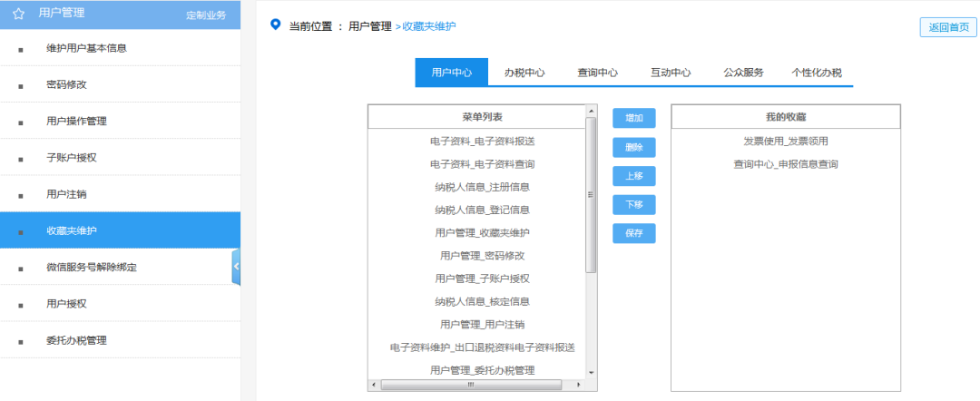Click the 我的收藏 column header
980x401 pixels.
pos(786,117)
